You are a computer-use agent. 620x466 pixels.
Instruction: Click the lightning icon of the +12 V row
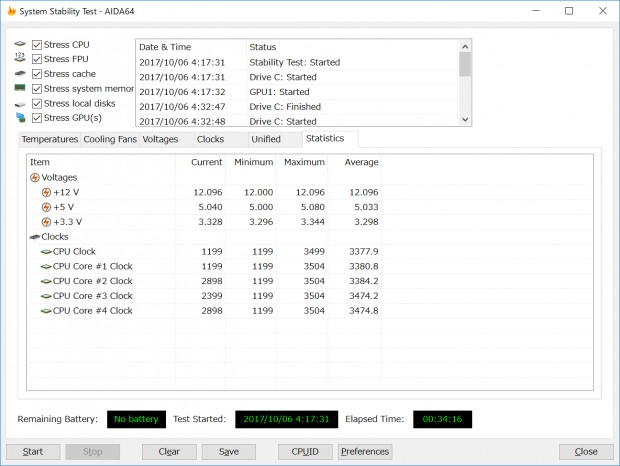pos(46,192)
